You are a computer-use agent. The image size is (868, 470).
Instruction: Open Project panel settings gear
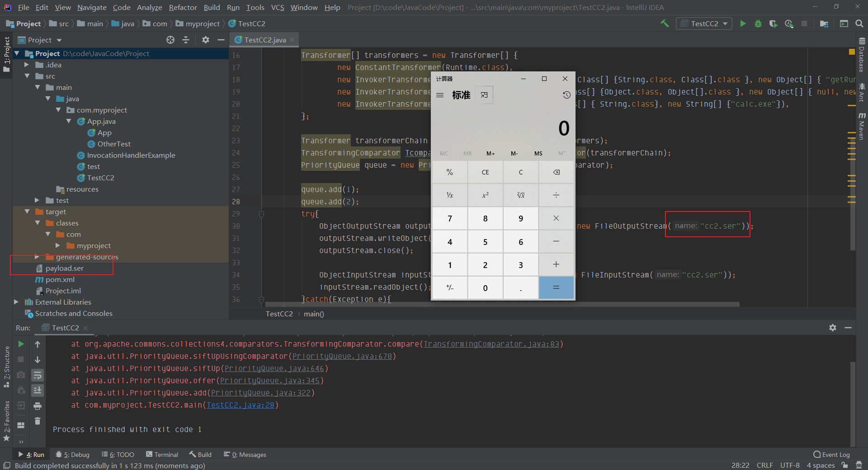pyautogui.click(x=206, y=40)
